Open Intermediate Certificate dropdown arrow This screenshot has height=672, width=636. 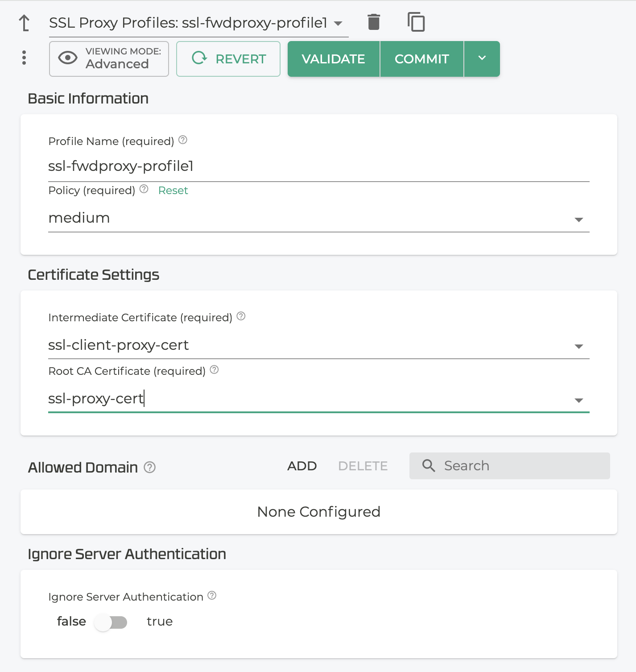click(579, 347)
